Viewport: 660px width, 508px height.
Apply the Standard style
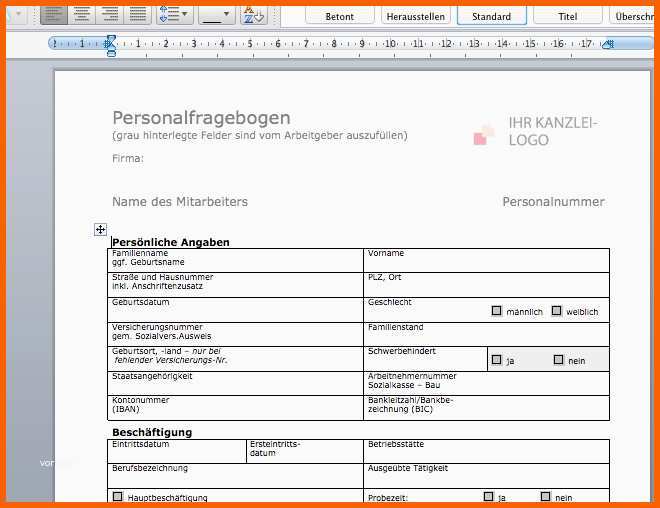(x=492, y=16)
